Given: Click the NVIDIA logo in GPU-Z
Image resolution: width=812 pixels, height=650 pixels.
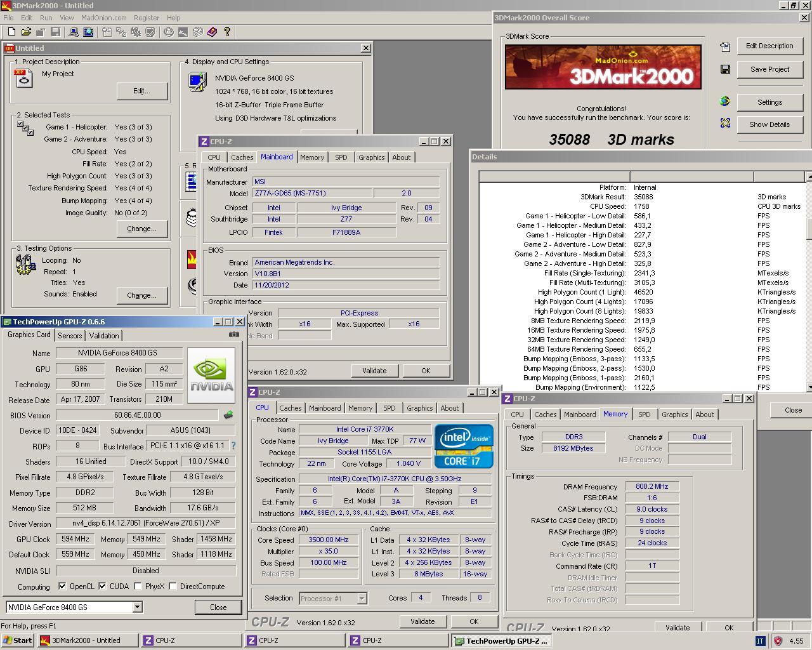Looking at the screenshot, I should [211, 375].
